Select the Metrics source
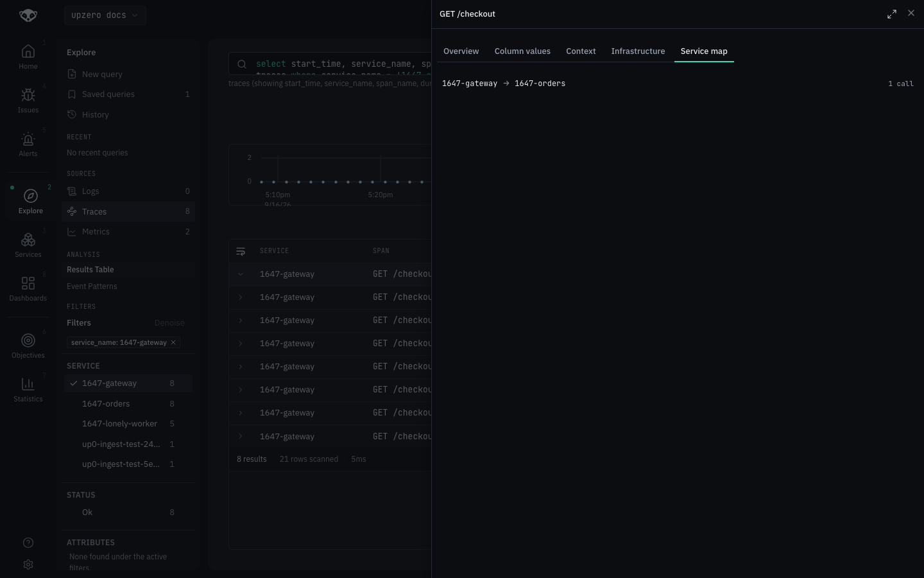The image size is (924, 578). (128, 232)
